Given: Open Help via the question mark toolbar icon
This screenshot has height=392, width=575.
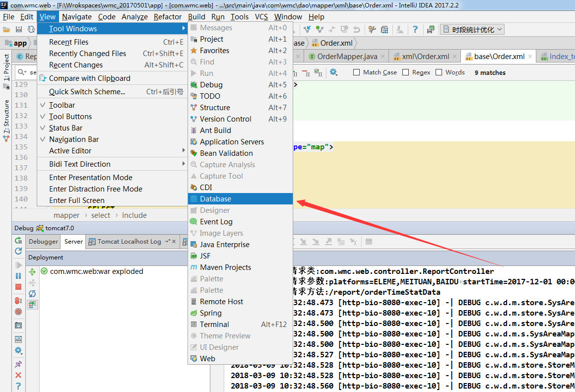Looking at the screenshot, I should pyautogui.click(x=415, y=29).
